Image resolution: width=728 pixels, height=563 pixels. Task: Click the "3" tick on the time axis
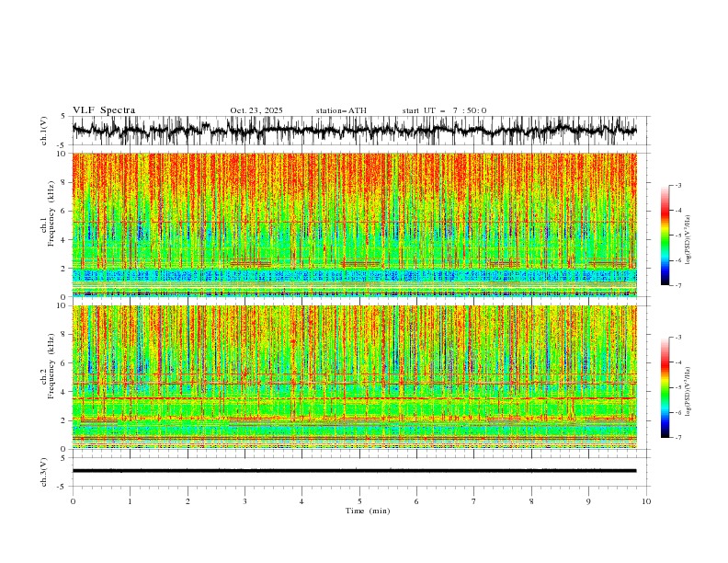(245, 501)
